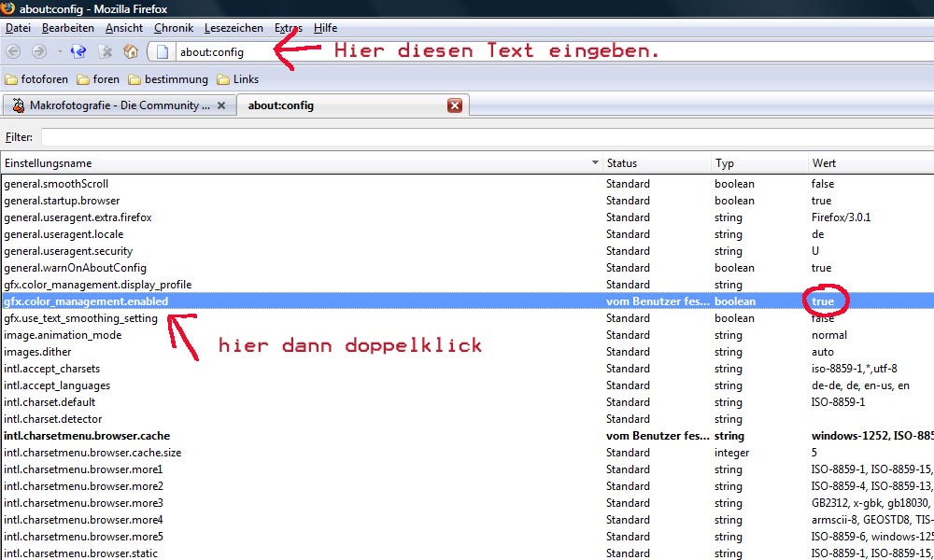The image size is (934, 560).
Task: Select gfx.color_management.display_profile row
Action: pos(468,285)
